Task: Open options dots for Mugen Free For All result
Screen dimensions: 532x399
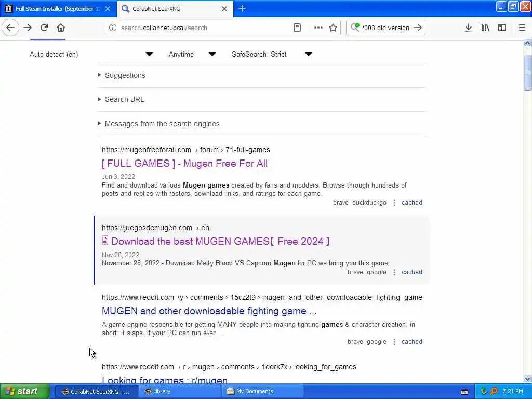Action: (394, 203)
